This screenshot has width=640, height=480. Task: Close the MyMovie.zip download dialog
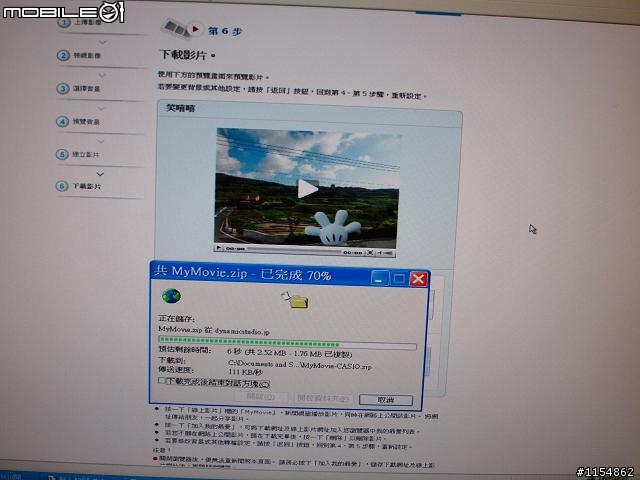pos(418,279)
